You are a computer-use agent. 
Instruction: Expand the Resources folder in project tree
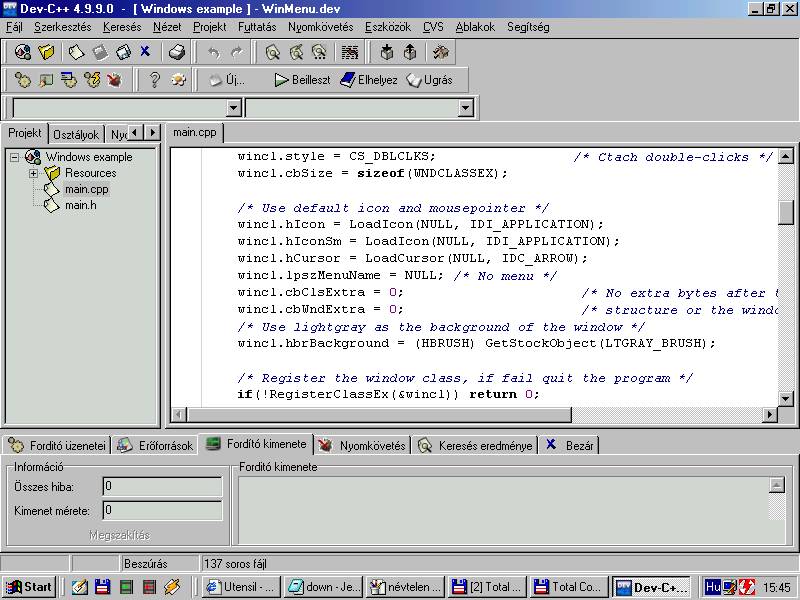[33, 173]
